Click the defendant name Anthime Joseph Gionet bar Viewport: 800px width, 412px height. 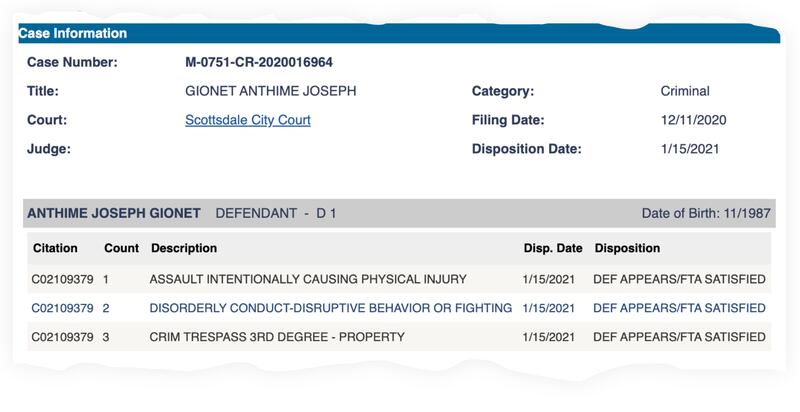[x=113, y=214]
